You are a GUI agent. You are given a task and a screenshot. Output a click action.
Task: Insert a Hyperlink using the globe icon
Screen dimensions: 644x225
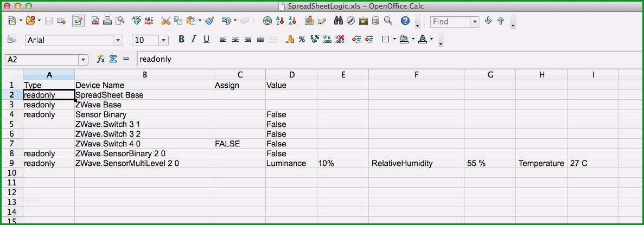[268, 21]
